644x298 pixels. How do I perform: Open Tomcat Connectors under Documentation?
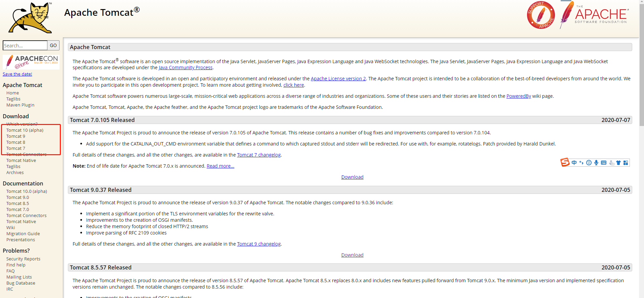27,215
